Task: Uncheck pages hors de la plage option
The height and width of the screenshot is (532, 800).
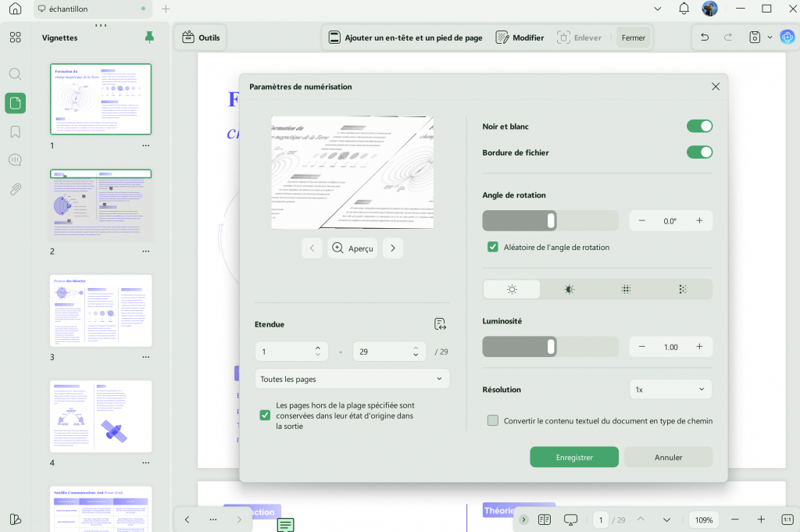Action: coord(265,415)
